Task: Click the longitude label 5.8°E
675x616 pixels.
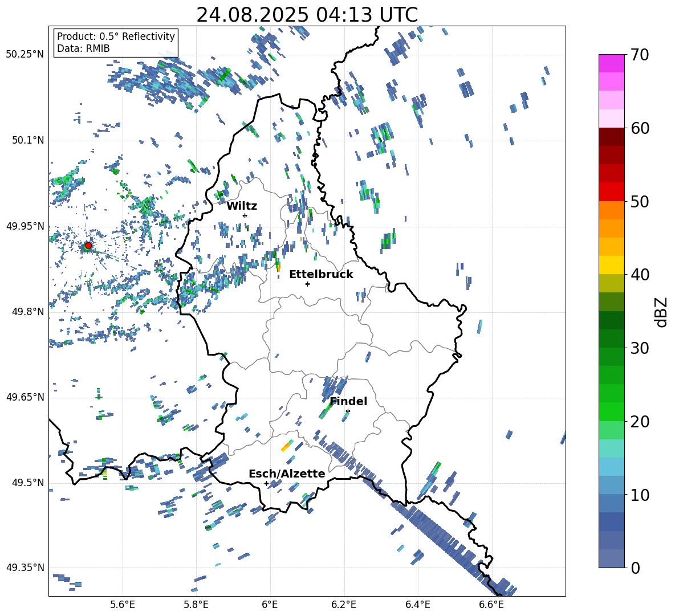Action: coord(196,605)
